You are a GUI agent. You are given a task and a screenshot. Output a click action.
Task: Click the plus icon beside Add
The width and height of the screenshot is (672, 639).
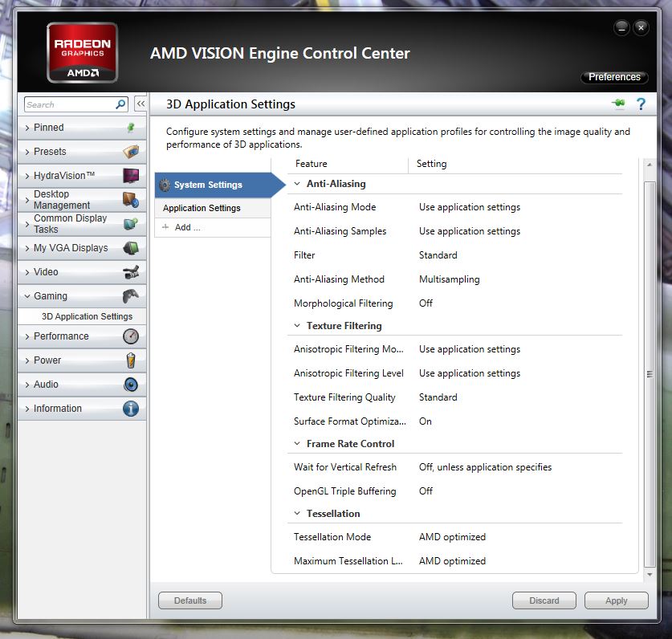pos(165,227)
